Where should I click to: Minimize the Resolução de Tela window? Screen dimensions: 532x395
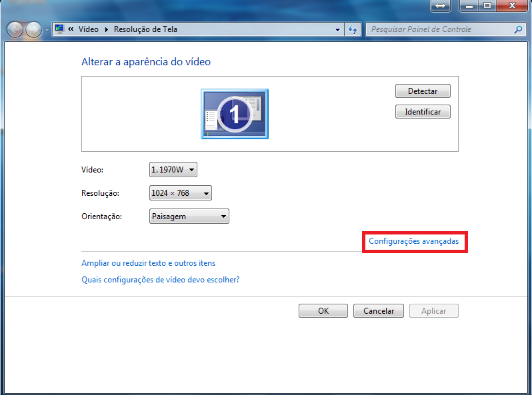coord(469,5)
